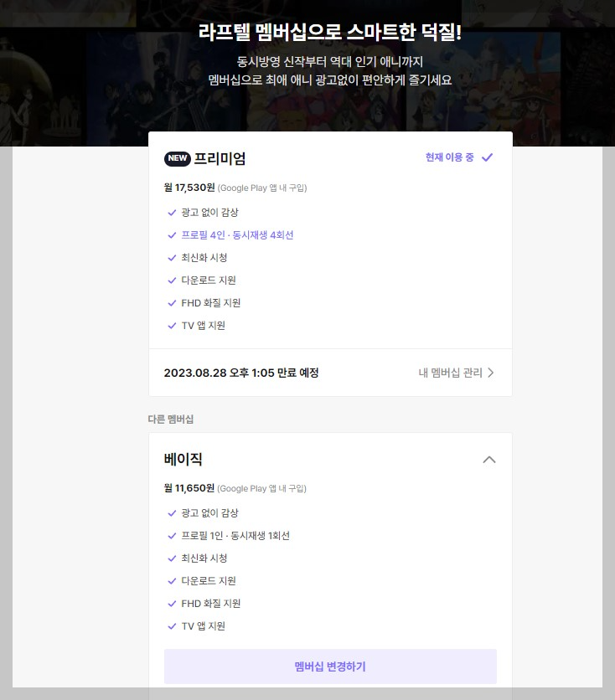Screen dimensions: 615x700
Task: Click TV 앱 지원 in the 베이직 card
Action: pos(204,626)
